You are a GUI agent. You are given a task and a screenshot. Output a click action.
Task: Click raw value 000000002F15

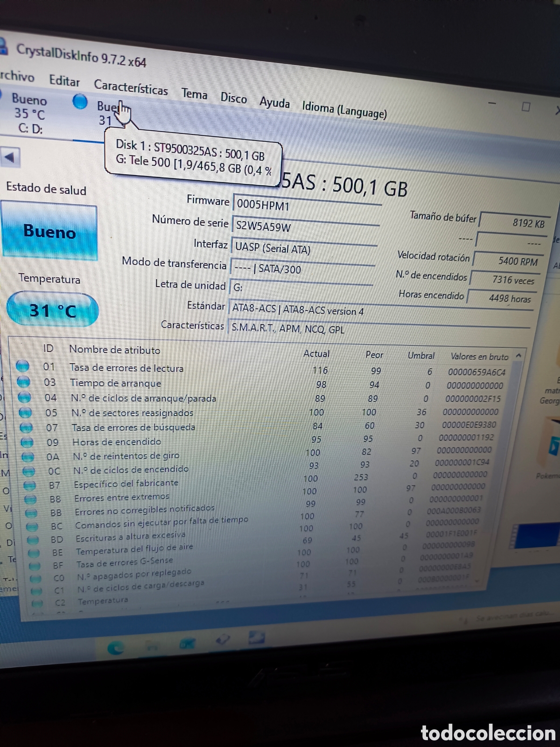(x=473, y=399)
